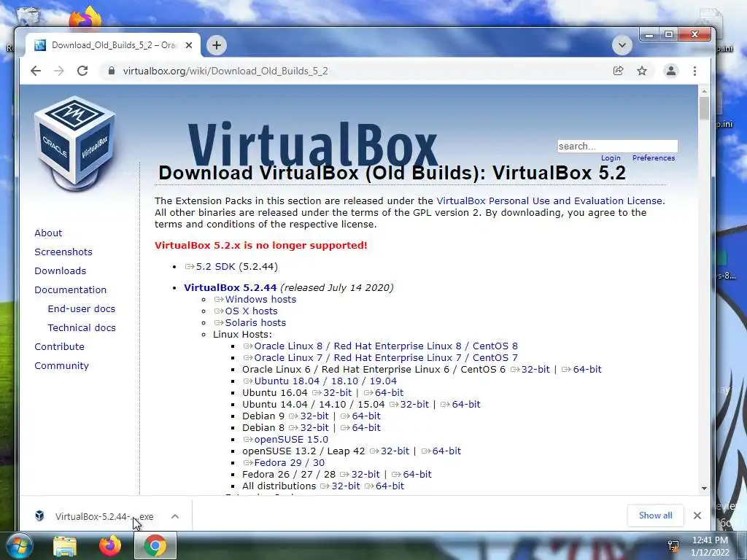Click the VirtualBox file icon in download bar
This screenshot has width=747, height=560.
pos(39,516)
